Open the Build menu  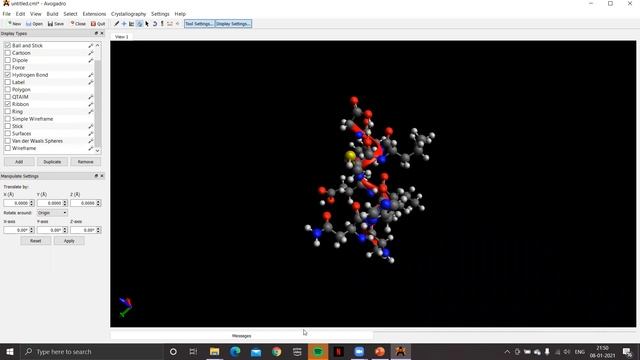[x=52, y=14]
